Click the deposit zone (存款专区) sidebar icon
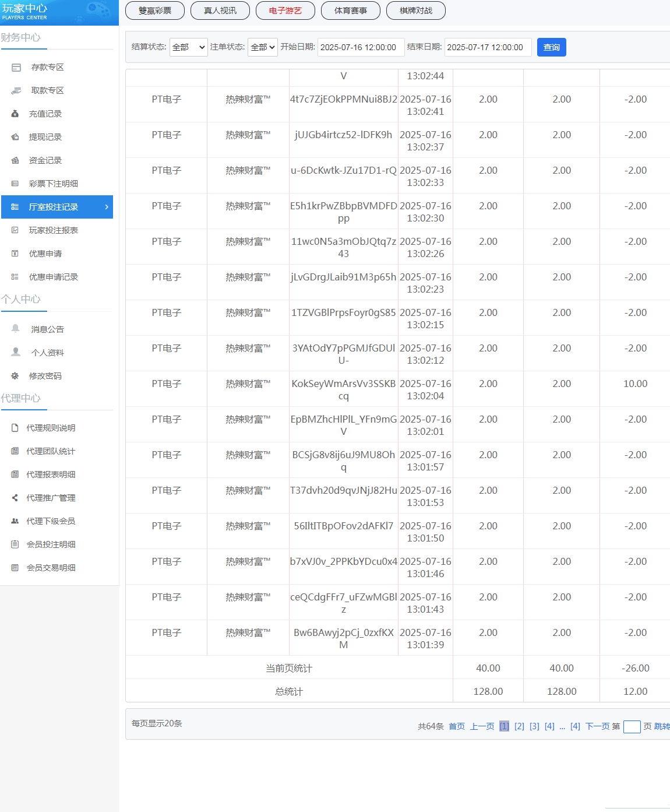This screenshot has width=670, height=812. [16, 68]
